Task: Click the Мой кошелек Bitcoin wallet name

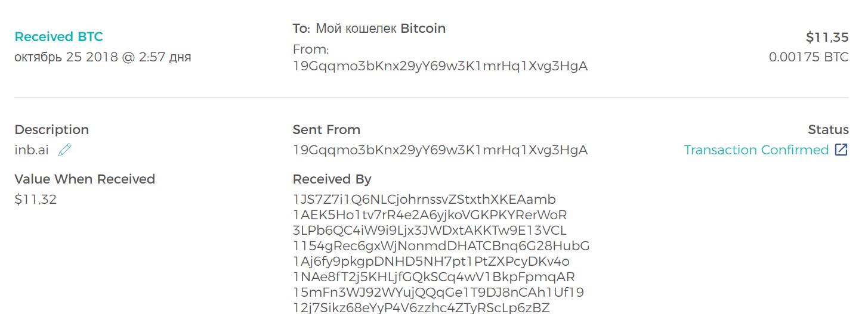Action: click(x=381, y=29)
